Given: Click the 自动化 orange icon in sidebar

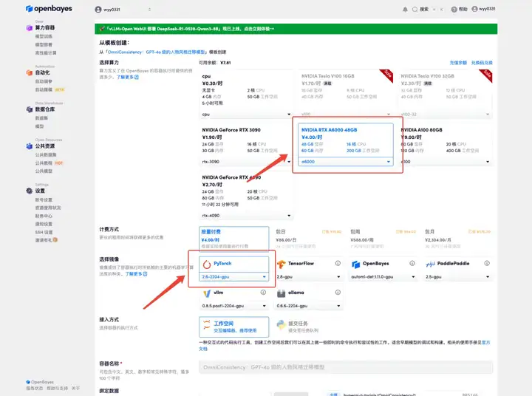Looking at the screenshot, I should coord(29,72).
